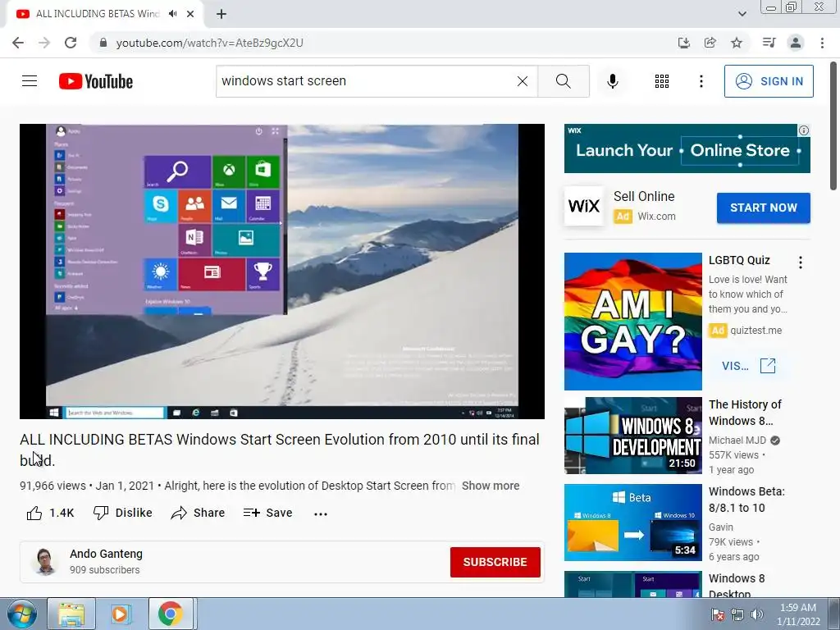This screenshot has width=840, height=630.
Task: Share the video
Action: pyautogui.click(x=198, y=514)
